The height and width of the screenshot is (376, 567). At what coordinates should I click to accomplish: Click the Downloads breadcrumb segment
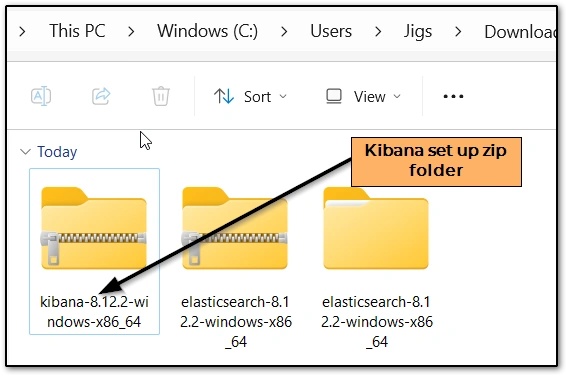(520, 32)
